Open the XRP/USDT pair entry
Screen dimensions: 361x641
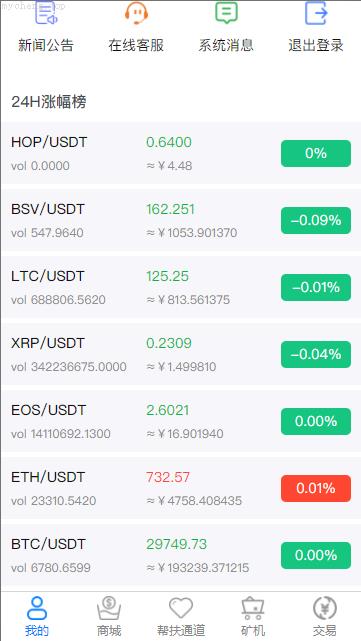click(181, 354)
